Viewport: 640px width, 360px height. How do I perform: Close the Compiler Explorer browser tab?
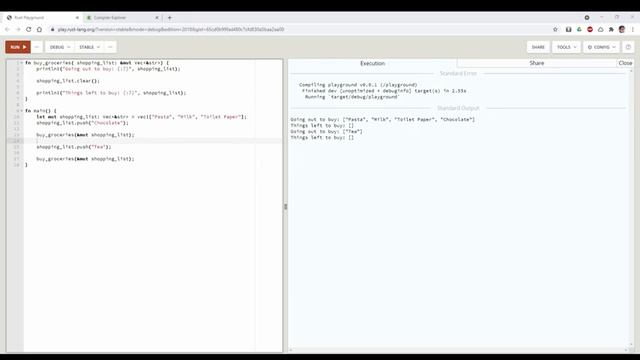pyautogui.click(x=157, y=18)
